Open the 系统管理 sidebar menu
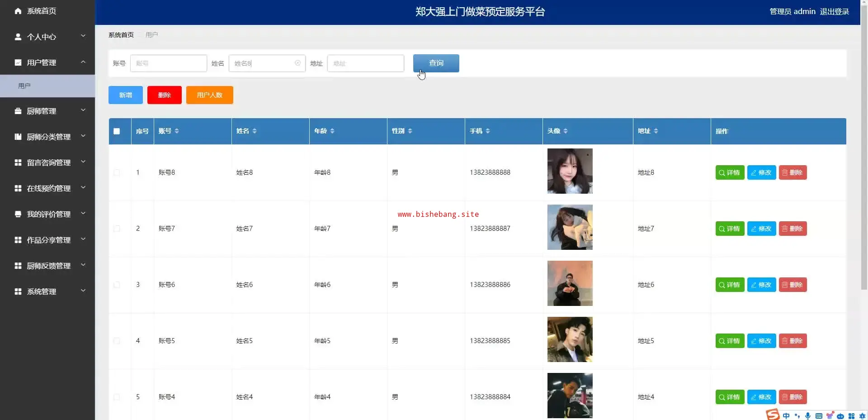The height and width of the screenshot is (420, 868). pos(47,291)
